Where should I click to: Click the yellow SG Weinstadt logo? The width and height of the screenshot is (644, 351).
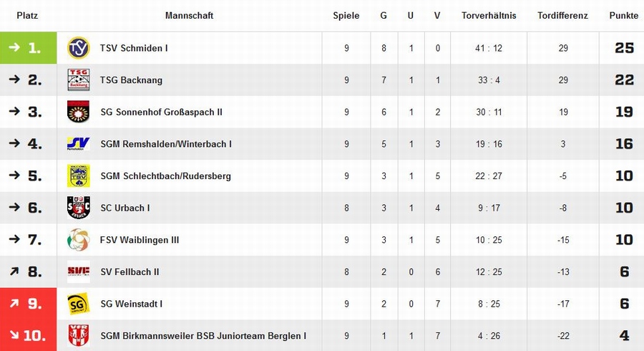78,304
